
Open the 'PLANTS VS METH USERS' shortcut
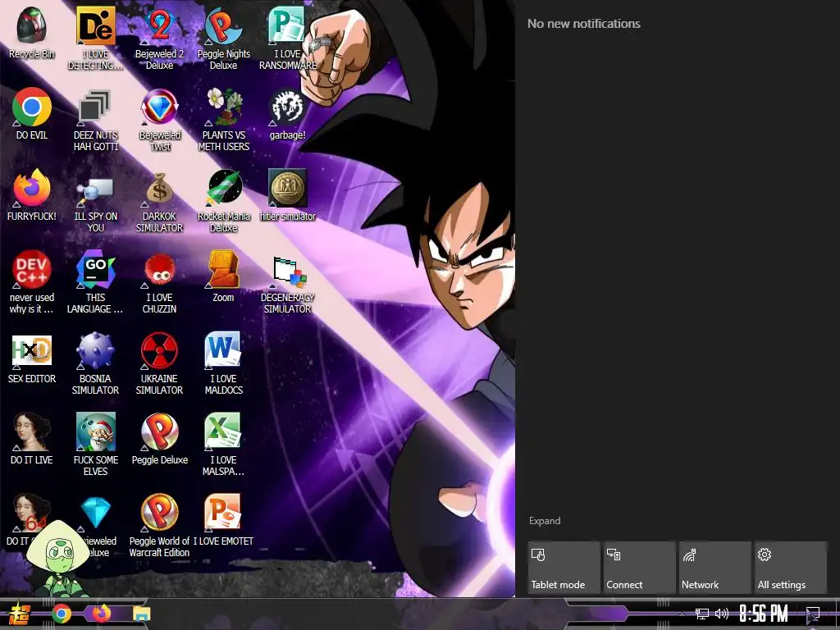223,119
